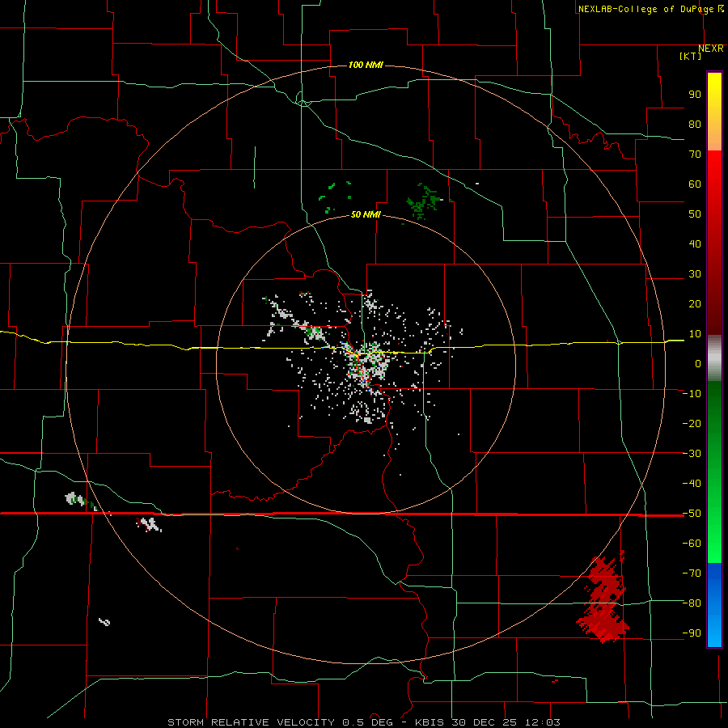Click the -70 scale value

692,574
